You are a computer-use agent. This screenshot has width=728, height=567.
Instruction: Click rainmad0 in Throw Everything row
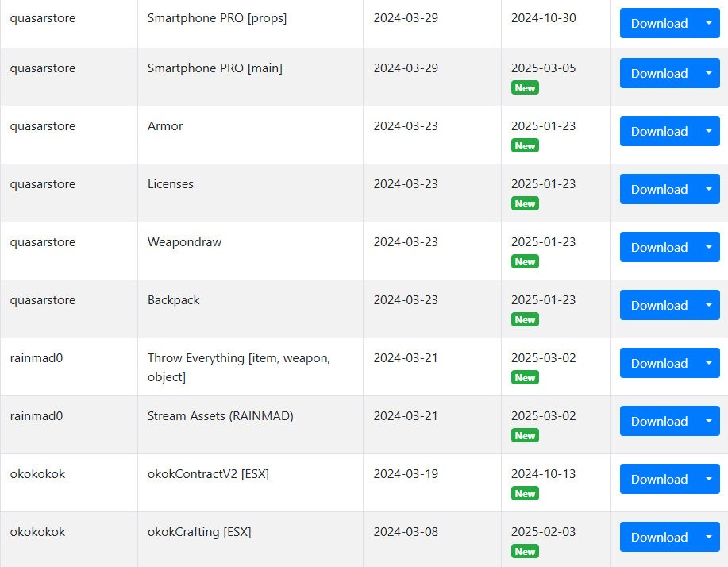pos(37,358)
